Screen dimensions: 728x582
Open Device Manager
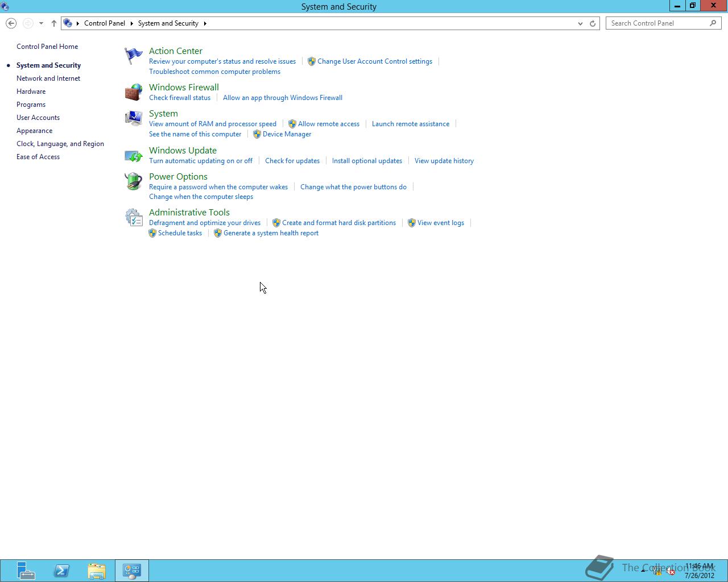[287, 134]
